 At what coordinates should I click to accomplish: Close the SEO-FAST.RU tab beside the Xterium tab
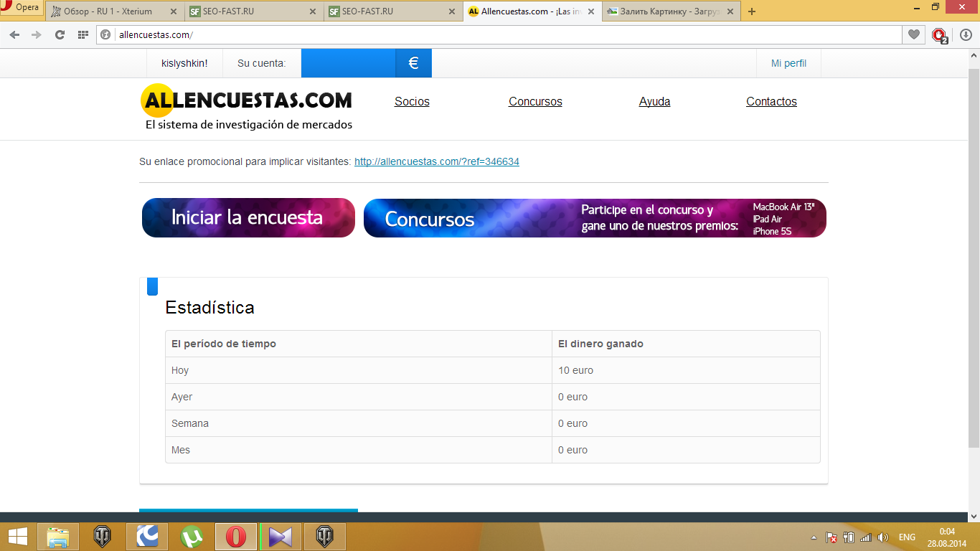pos(313,11)
